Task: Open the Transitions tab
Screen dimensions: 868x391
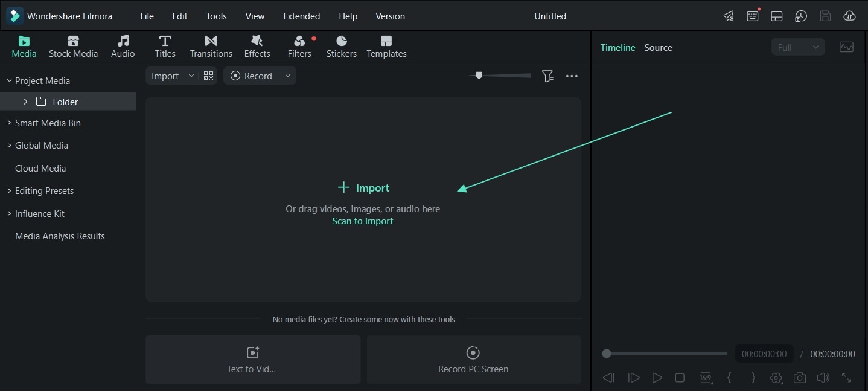Action: tap(211, 47)
